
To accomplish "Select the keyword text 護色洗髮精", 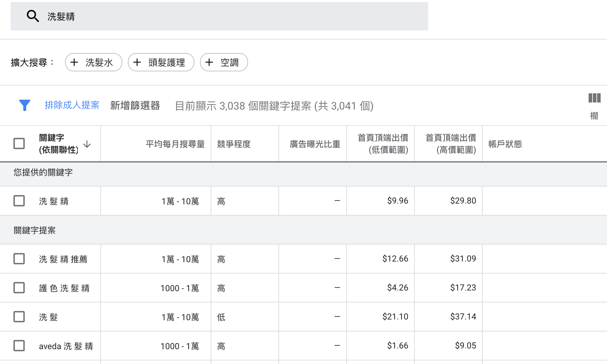I will [x=64, y=288].
